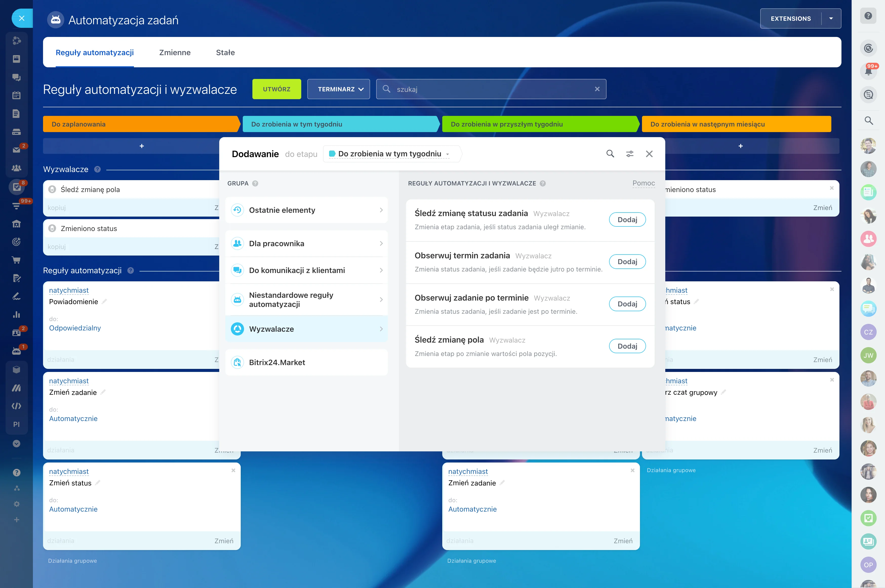
Task: Switch to the Stałe tab
Action: click(225, 53)
